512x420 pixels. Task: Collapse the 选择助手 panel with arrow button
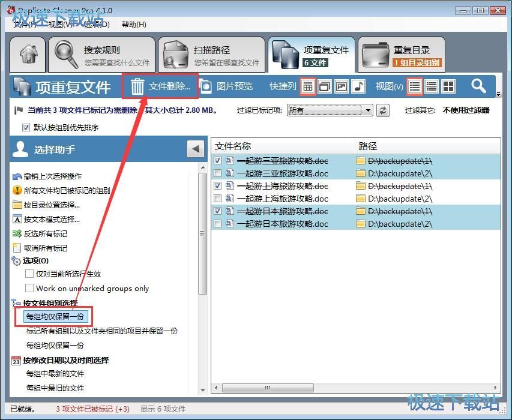click(196, 149)
